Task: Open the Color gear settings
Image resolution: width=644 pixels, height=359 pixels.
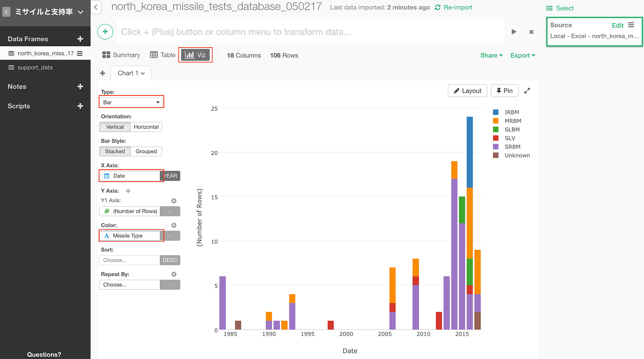Action: [174, 225]
